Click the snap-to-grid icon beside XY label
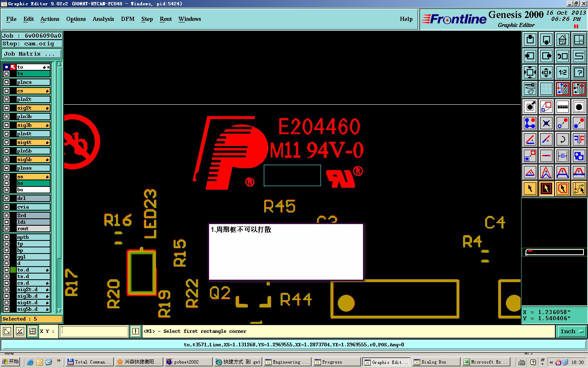Image resolution: width=588 pixels, height=368 pixels. (33, 331)
